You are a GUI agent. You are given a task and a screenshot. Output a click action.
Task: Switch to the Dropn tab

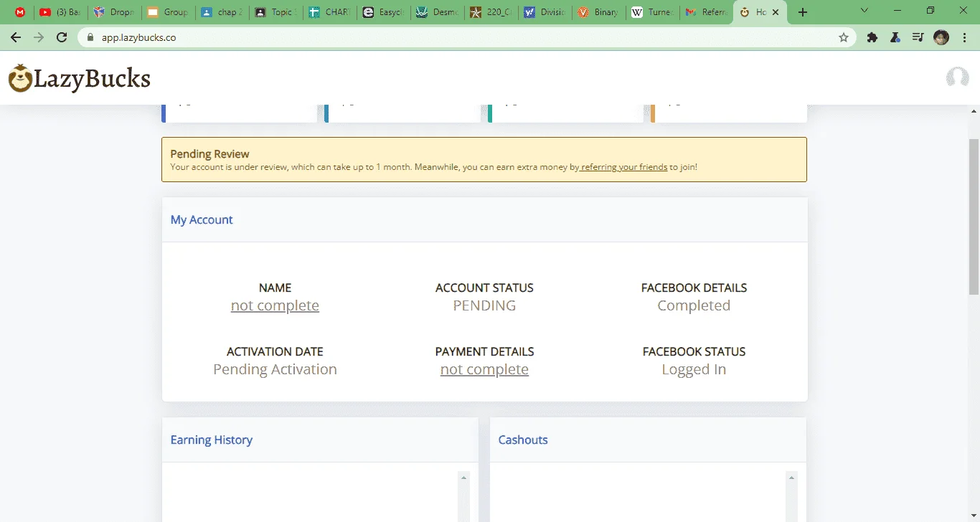pos(113,12)
